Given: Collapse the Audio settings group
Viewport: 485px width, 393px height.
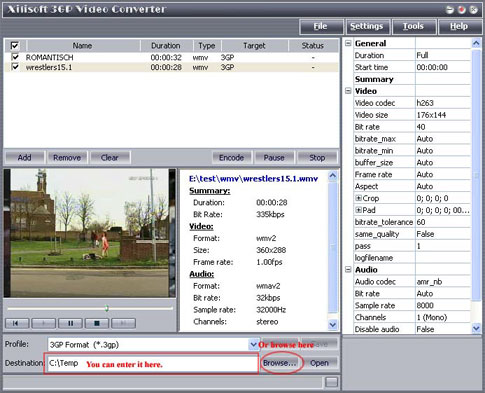Looking at the screenshot, I should click(348, 269).
